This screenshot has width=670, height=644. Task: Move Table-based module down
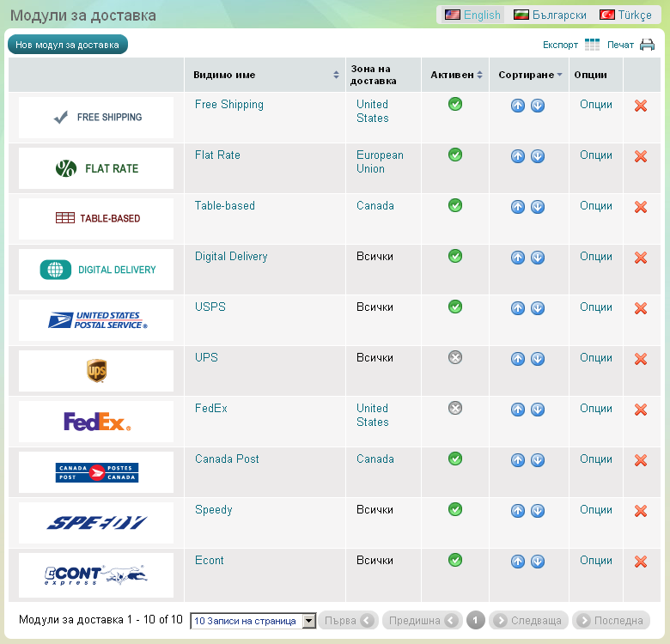(538, 207)
